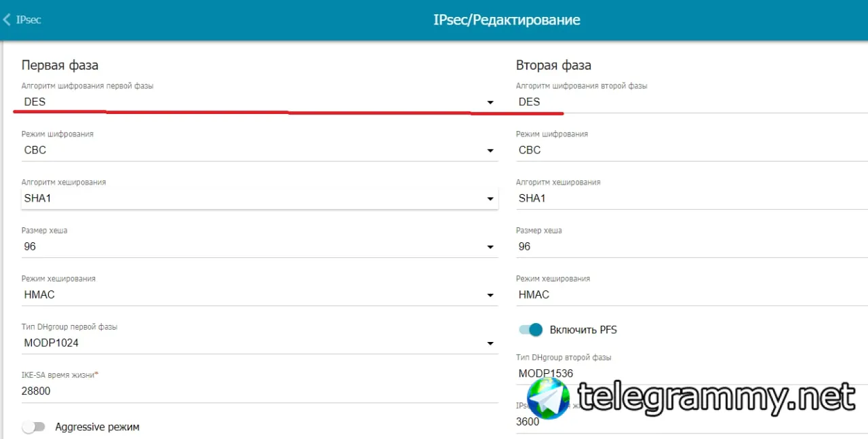The height and width of the screenshot is (439, 868).
Task: Select second phase CBC encryption mode field
Action: click(x=692, y=150)
